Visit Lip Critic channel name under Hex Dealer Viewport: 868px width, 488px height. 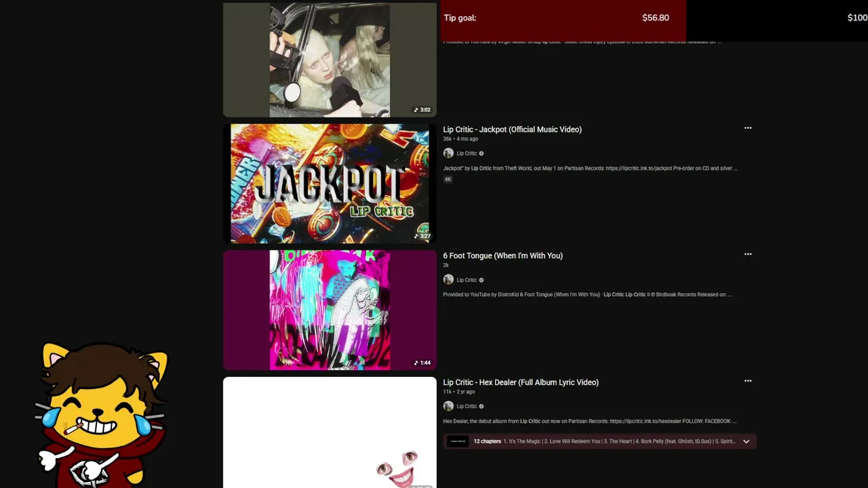(x=467, y=406)
